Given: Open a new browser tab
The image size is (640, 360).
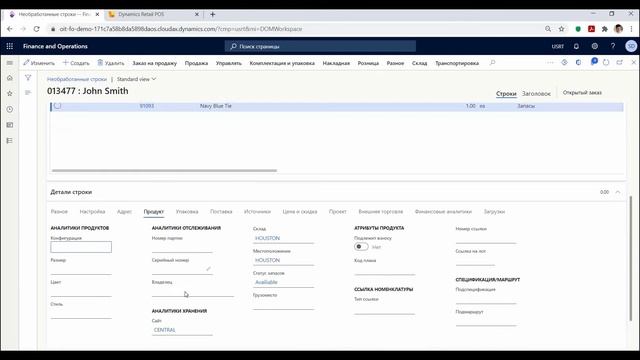Looking at the screenshot, I should click(212, 14).
